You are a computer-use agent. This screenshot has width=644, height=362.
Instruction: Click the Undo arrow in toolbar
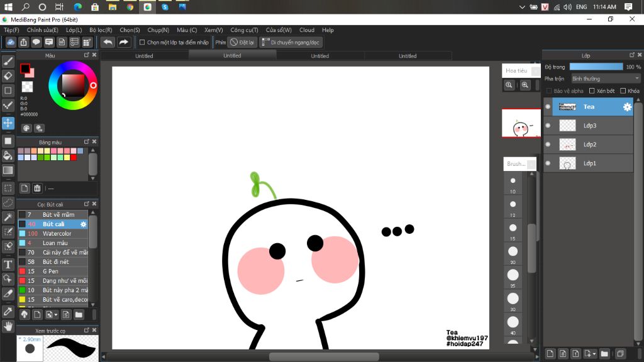click(108, 42)
